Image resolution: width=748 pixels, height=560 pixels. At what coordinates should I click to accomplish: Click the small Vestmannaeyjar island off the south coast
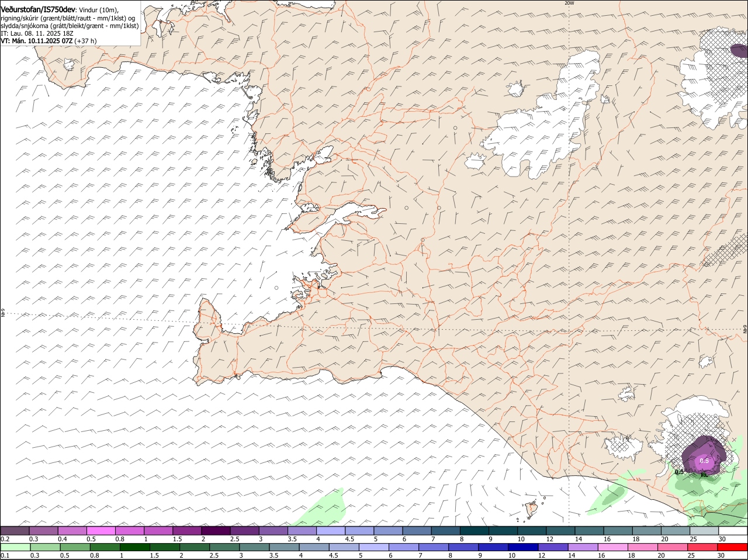click(x=531, y=509)
